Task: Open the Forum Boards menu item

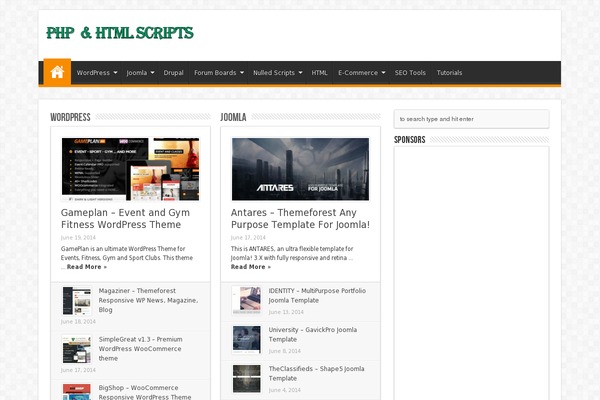Action: pyautogui.click(x=215, y=72)
